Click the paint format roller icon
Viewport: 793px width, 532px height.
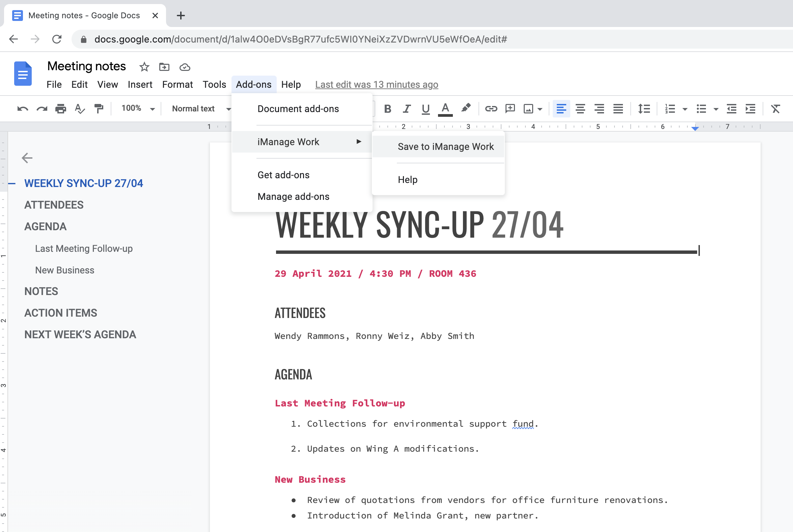click(x=99, y=109)
